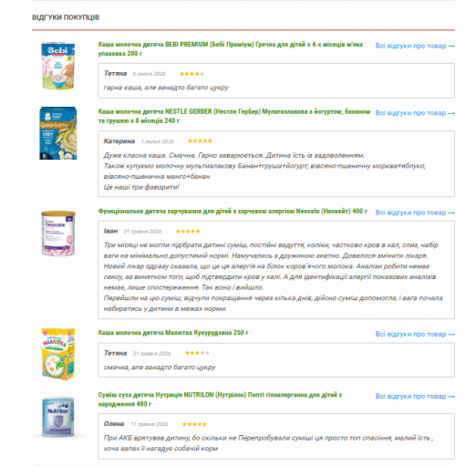Open the Neocate функціональне харчування product title
The height and width of the screenshot is (467, 476).
pyautogui.click(x=233, y=211)
